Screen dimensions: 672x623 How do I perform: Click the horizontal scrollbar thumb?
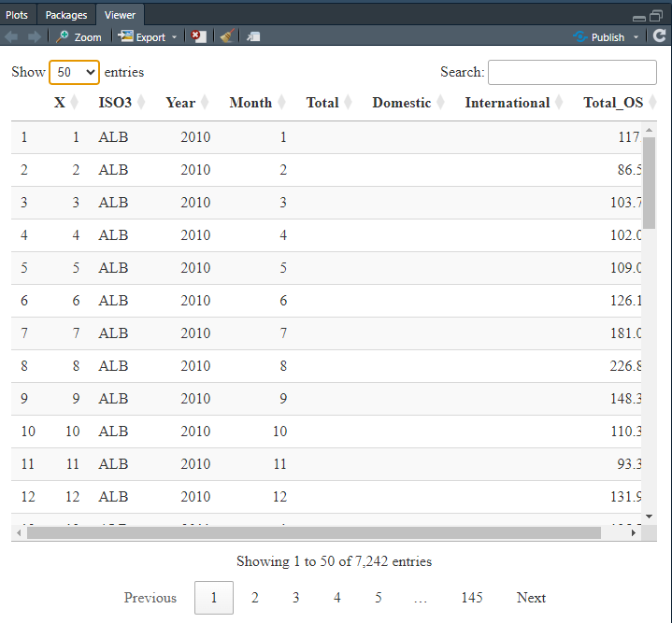[314, 533]
